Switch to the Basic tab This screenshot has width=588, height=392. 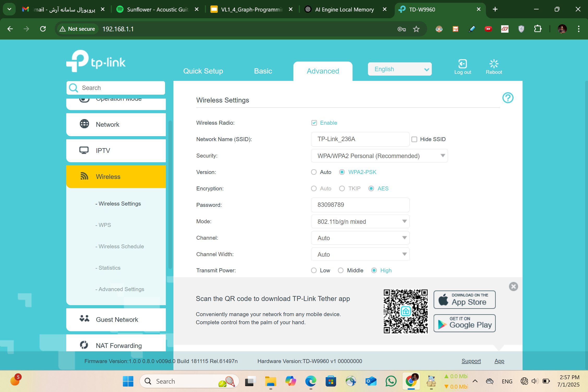tap(263, 71)
